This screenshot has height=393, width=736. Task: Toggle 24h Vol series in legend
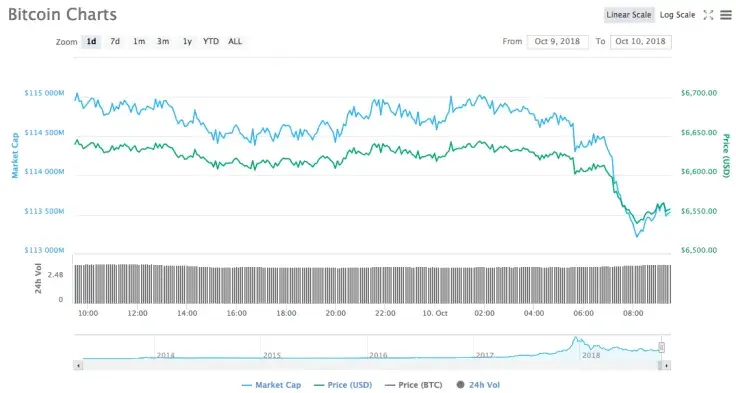478,385
